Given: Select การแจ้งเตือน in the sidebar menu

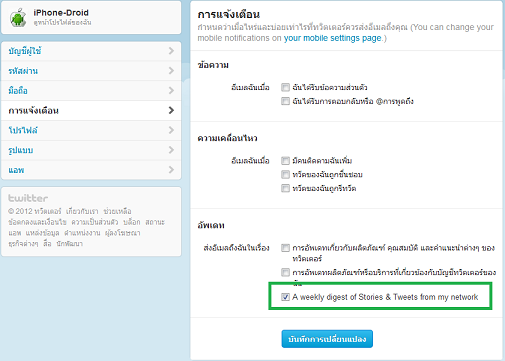Looking at the screenshot, I should click(x=91, y=110).
